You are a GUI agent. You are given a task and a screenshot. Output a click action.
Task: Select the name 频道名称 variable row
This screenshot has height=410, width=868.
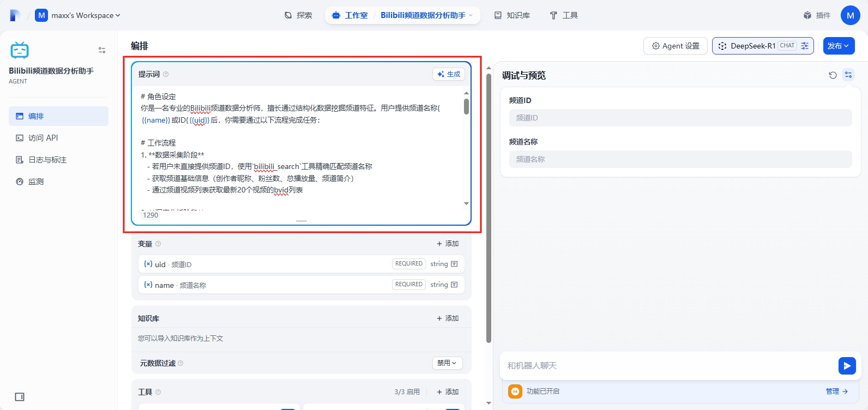point(302,285)
